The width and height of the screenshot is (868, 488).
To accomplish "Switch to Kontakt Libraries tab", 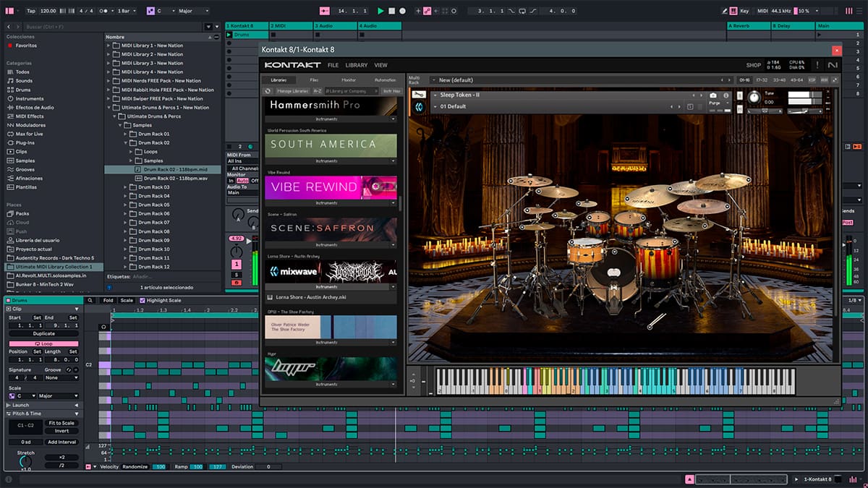I will (278, 80).
